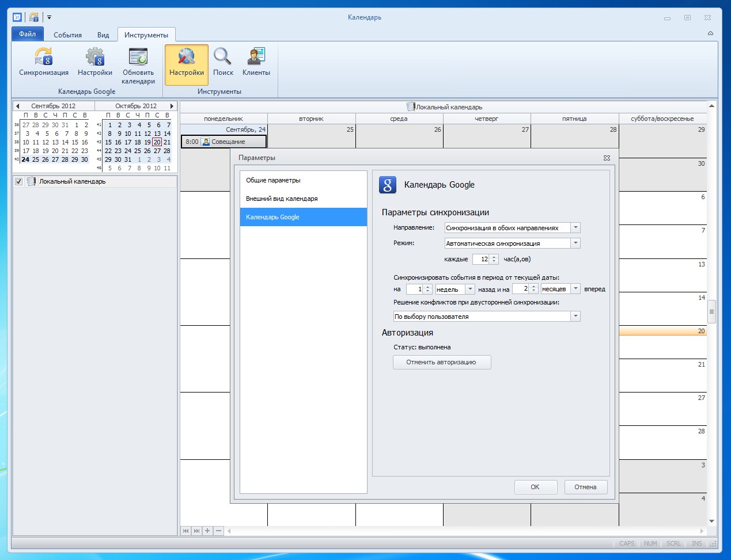This screenshot has height=560, width=731.
Task: Click the plus button at bottom navigation
Action: [207, 531]
